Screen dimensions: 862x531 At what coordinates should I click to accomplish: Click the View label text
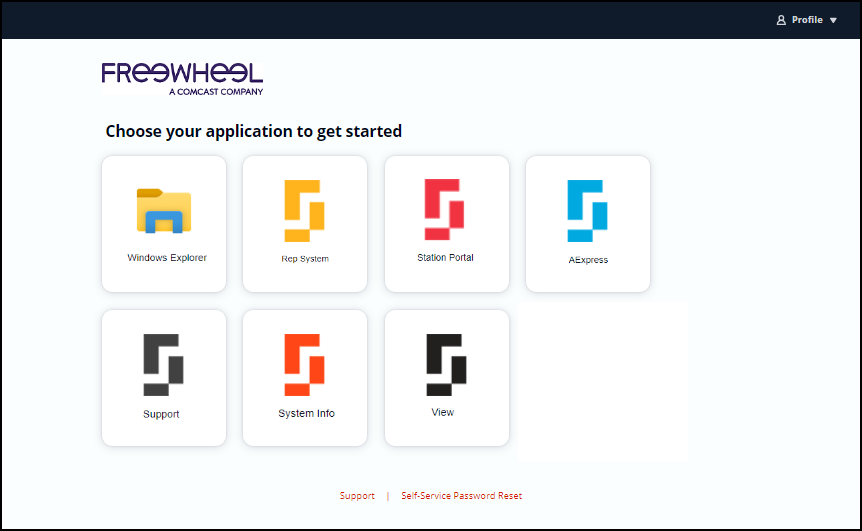443,412
